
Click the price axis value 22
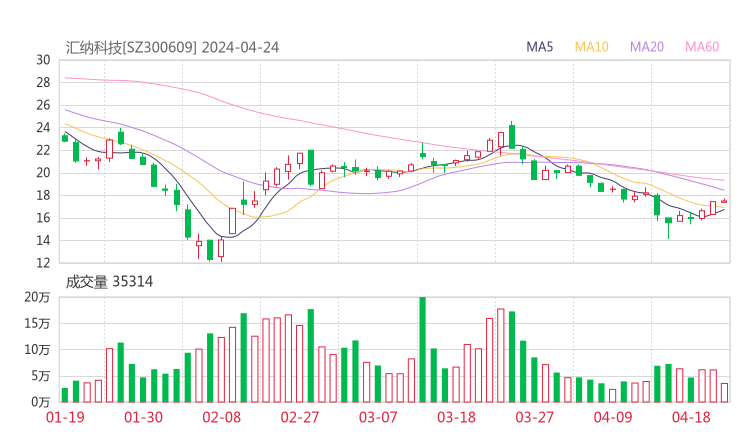43,150
